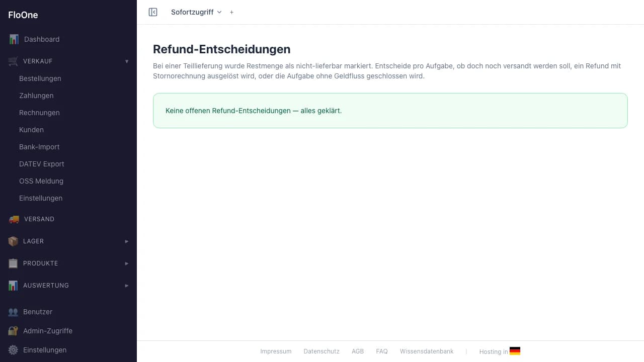Click the bottom Einstellungen gear icon
This screenshot has height=362, width=644.
tap(13, 350)
